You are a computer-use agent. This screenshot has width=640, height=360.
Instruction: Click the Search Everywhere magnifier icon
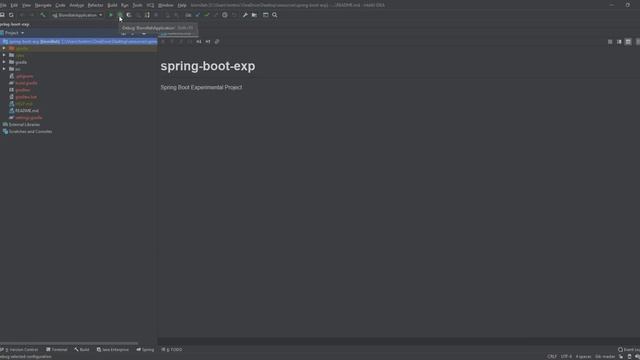pos(275,15)
